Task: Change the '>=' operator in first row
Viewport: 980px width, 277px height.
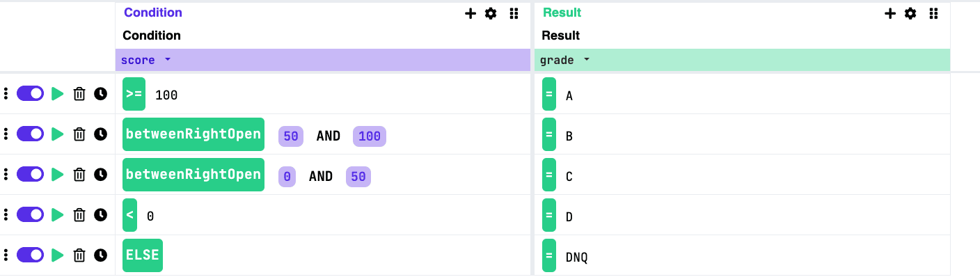Action: [x=134, y=94]
